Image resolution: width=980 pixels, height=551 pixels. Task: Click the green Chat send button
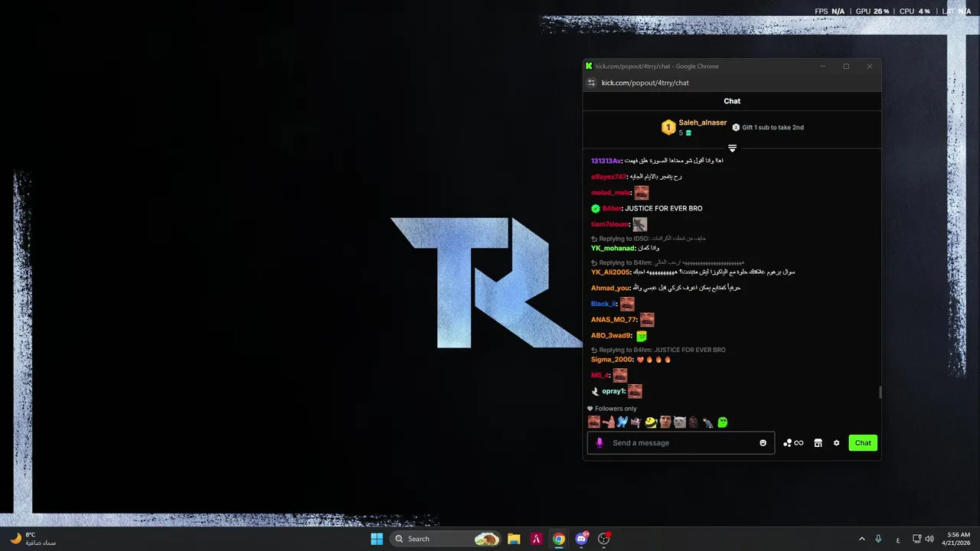tap(863, 443)
